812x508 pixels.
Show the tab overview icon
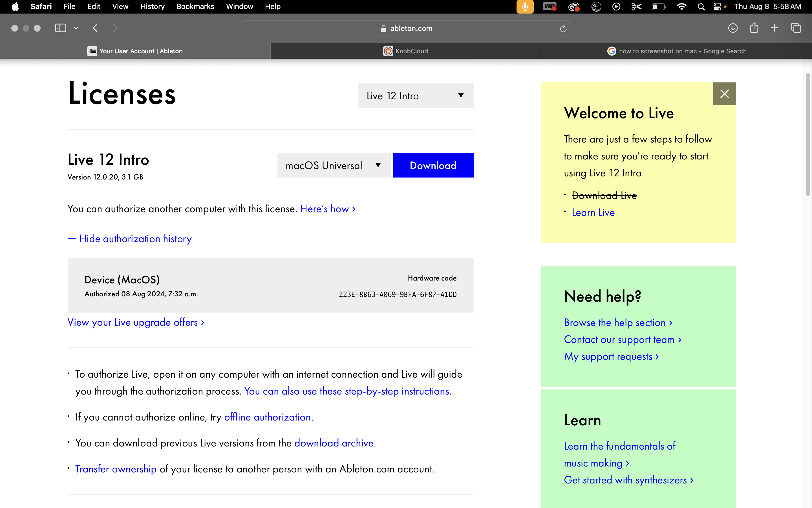pos(796,28)
